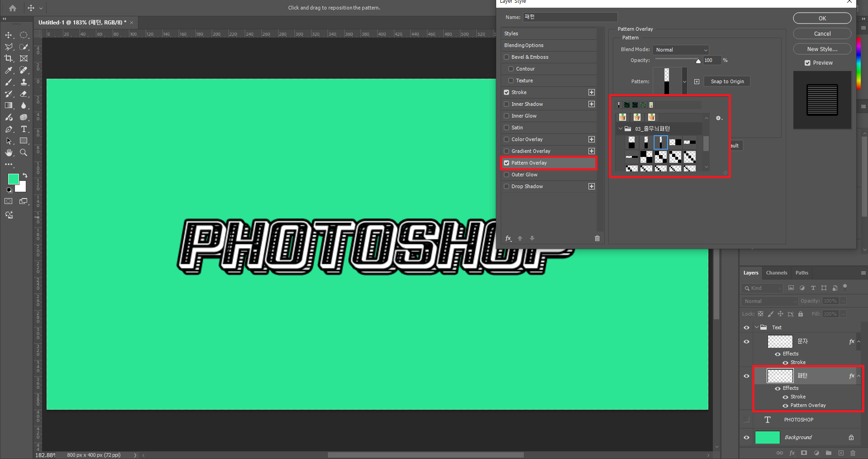Select the Path Selection tool

[9, 141]
